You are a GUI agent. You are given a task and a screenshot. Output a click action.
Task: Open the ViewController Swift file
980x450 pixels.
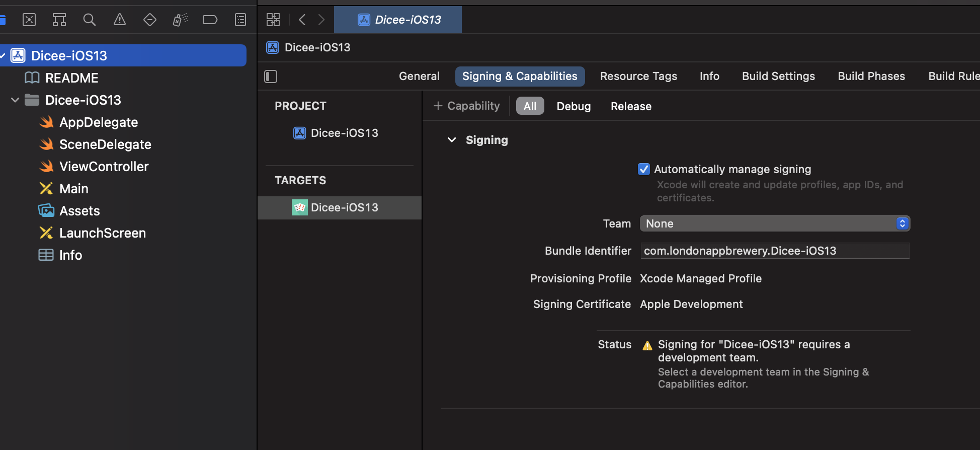click(x=104, y=167)
